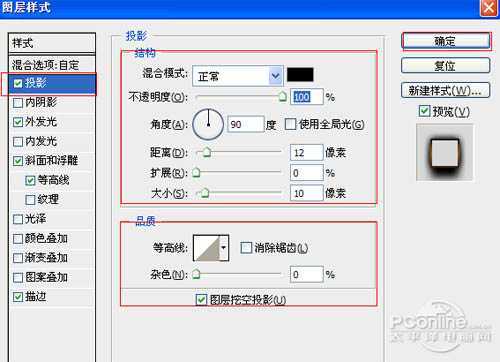Uncheck the 投影 drop shadow checkbox

(18, 83)
